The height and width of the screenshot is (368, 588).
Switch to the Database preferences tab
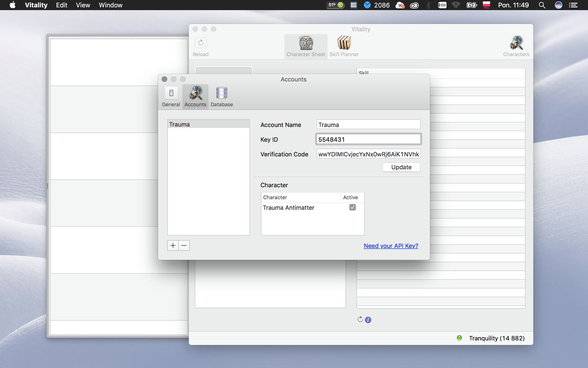coord(222,97)
